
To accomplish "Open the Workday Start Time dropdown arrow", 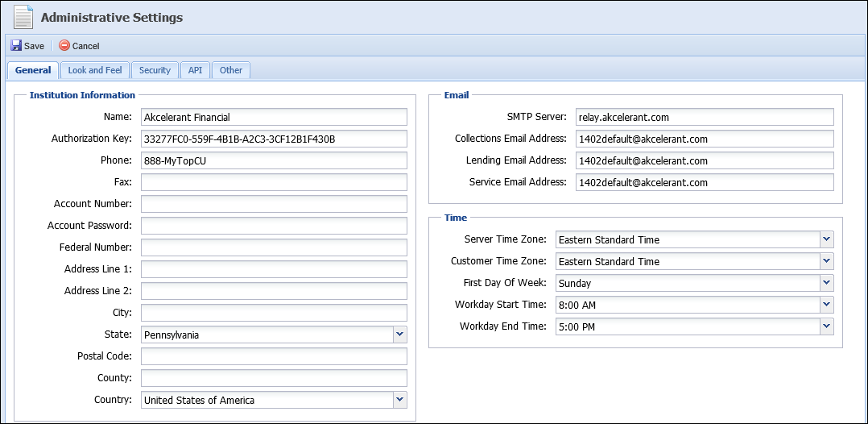I will pyautogui.click(x=827, y=304).
